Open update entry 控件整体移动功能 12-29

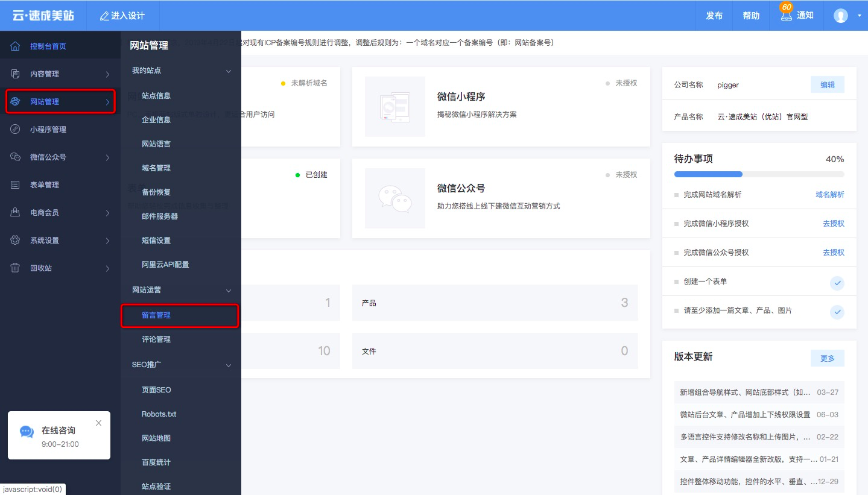click(x=759, y=482)
